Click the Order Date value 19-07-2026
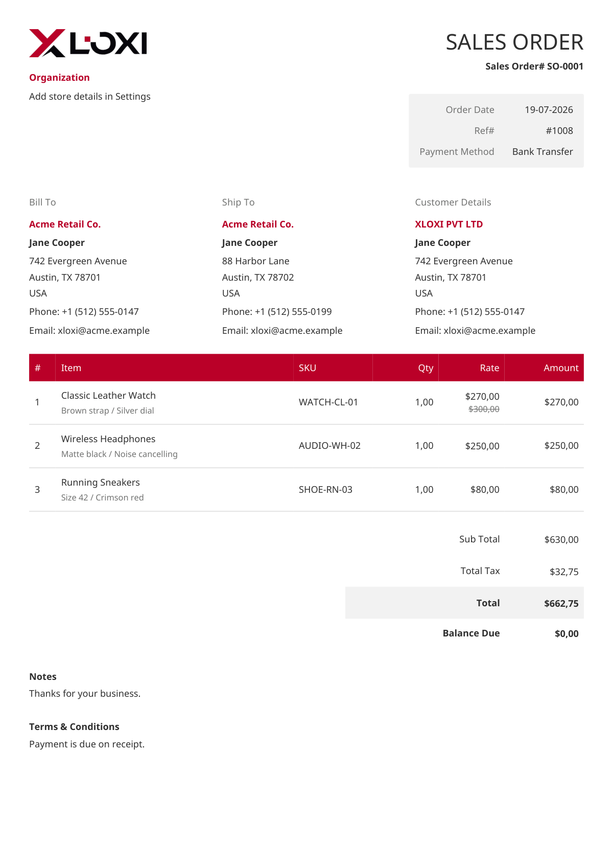This screenshot has height=868, width=613. (x=549, y=110)
